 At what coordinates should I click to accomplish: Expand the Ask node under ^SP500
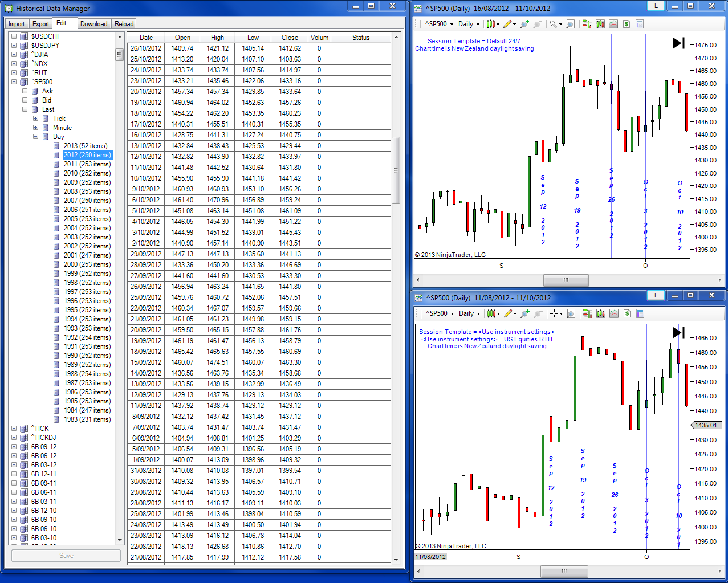pyautogui.click(x=25, y=91)
